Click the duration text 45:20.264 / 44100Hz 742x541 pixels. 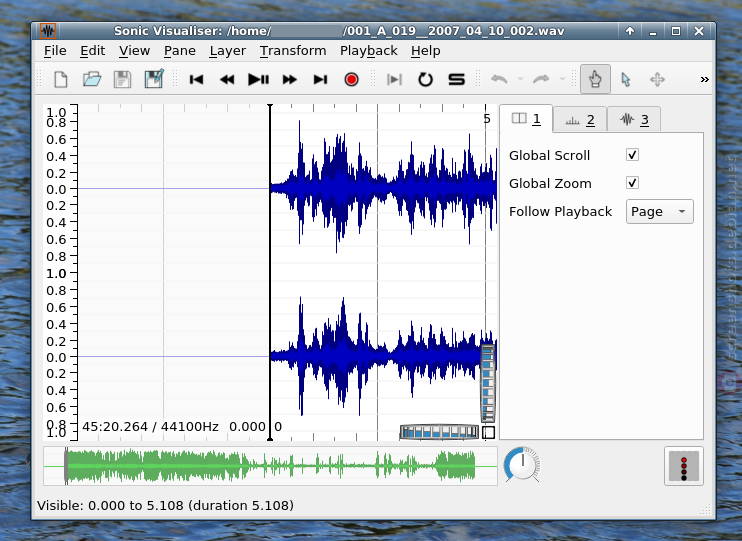coord(150,426)
